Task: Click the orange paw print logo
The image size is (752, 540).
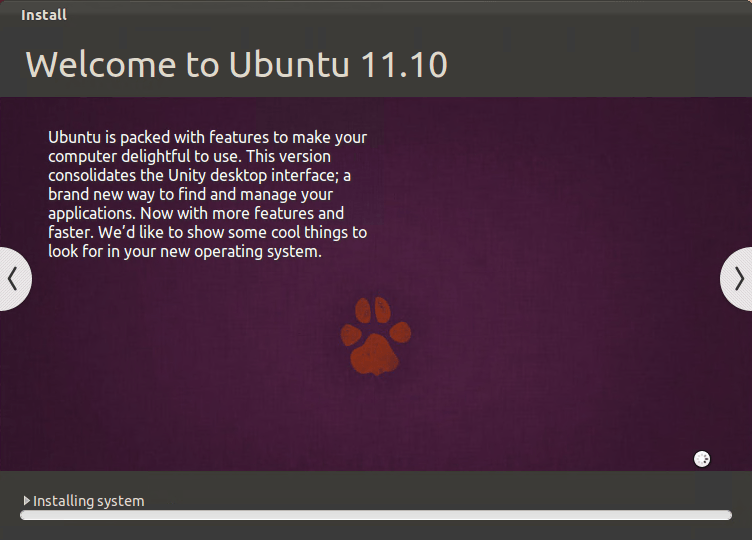Action: pos(376,335)
